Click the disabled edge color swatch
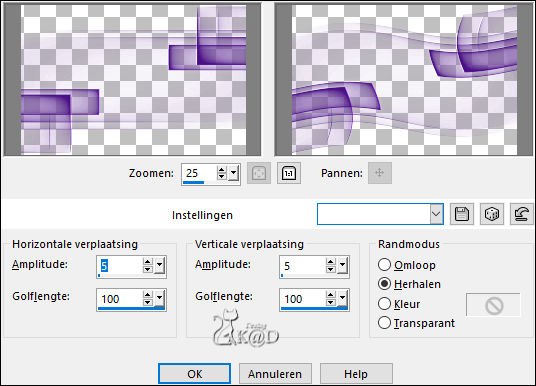536x386 pixels. coord(494,305)
